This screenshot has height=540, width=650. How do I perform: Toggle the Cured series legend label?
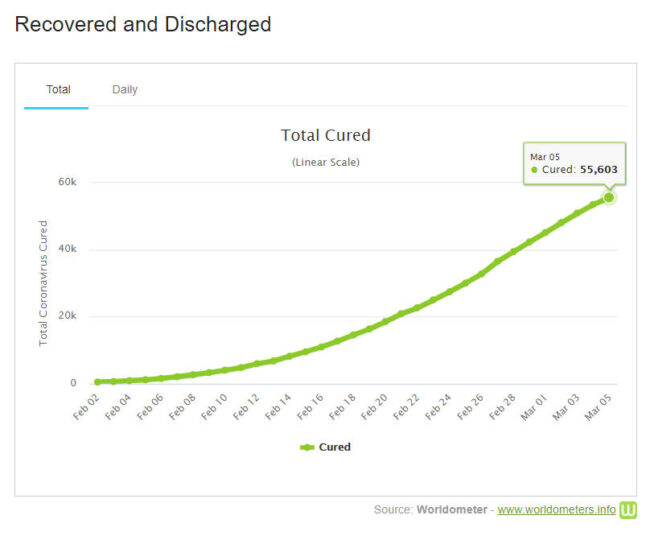[334, 447]
